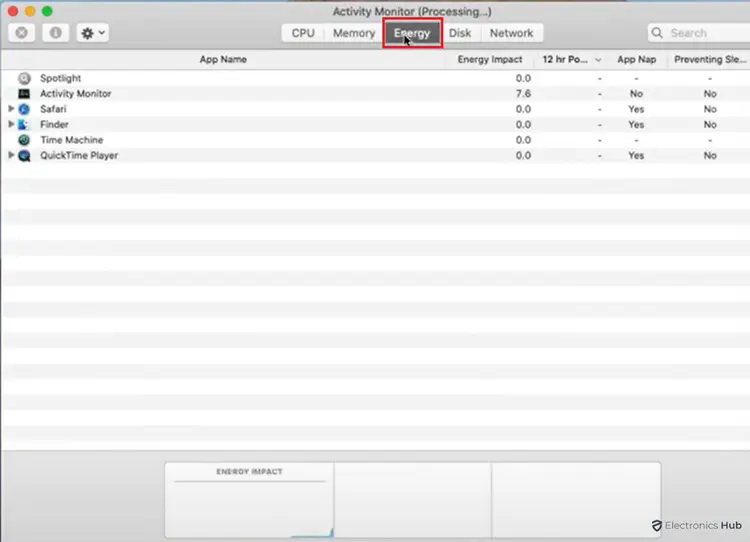This screenshot has height=542, width=750.
Task: Click Finder's App Nap Yes value
Action: [636, 124]
